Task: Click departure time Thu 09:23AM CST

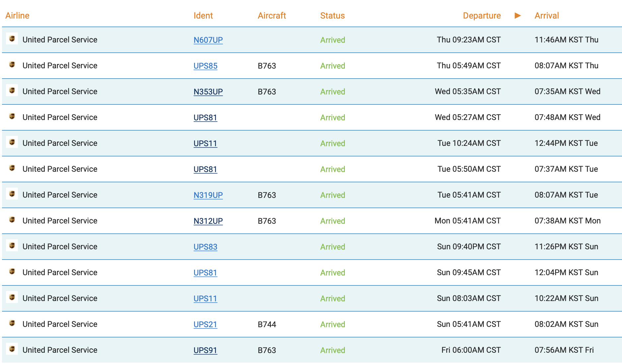Action: click(469, 40)
